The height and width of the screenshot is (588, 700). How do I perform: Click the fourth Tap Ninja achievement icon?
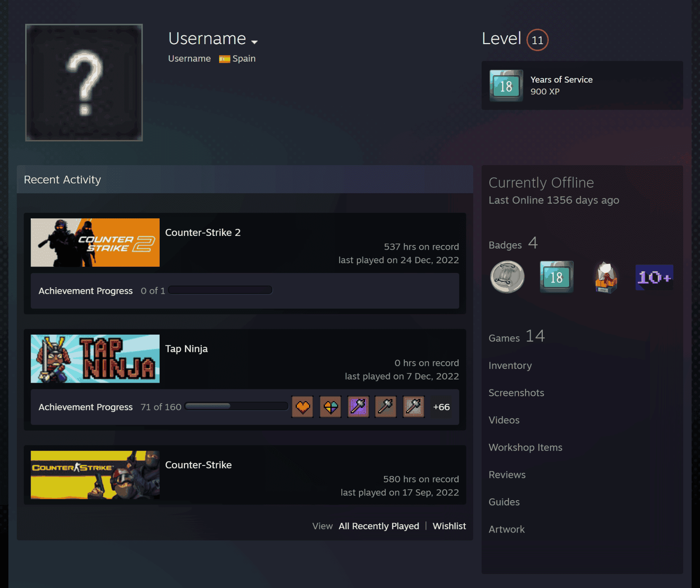coord(386,406)
